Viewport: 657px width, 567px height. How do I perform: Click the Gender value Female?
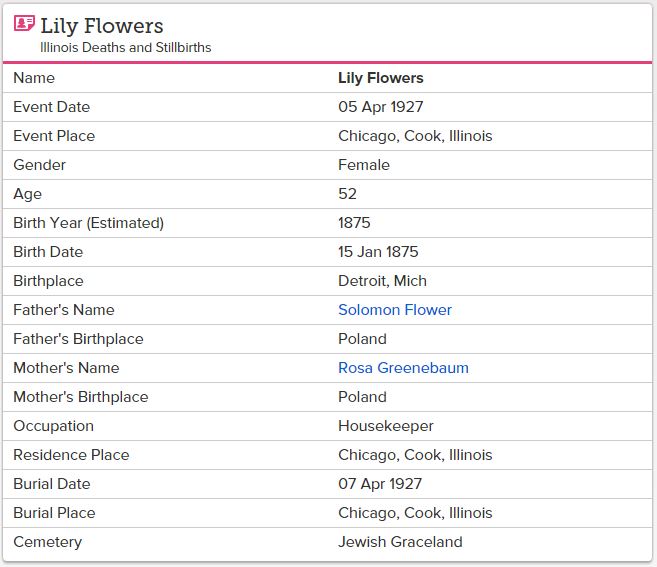(x=364, y=165)
